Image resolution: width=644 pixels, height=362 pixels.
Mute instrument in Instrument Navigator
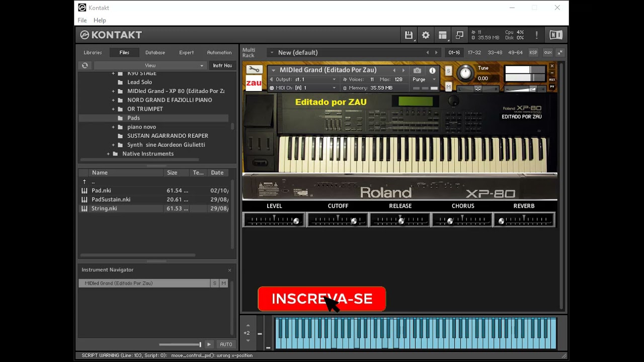click(224, 284)
